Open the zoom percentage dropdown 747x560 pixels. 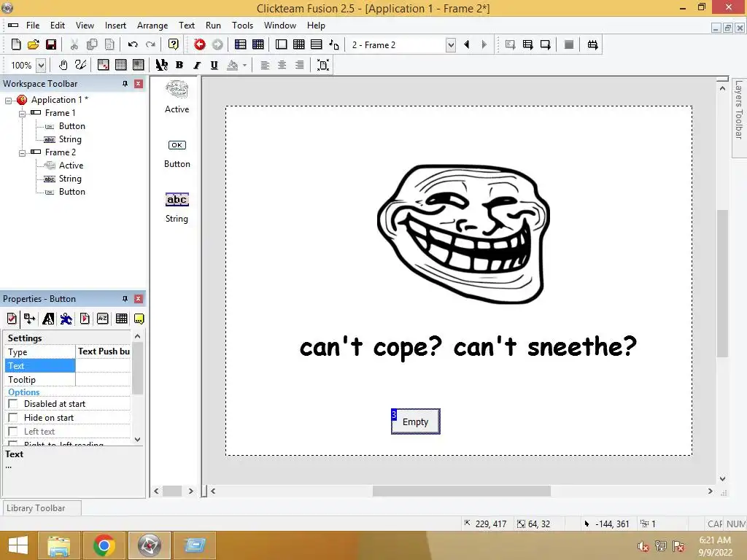click(x=41, y=65)
